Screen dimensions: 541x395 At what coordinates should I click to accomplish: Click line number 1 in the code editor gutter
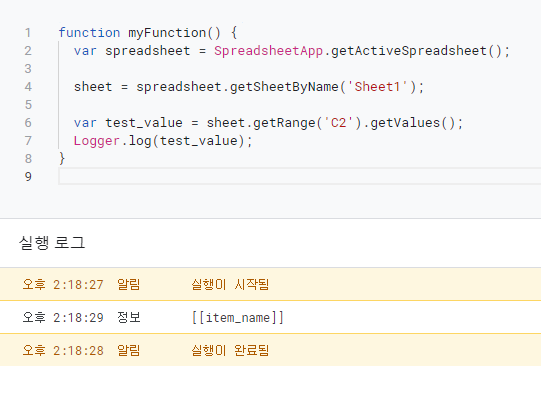coord(28,33)
